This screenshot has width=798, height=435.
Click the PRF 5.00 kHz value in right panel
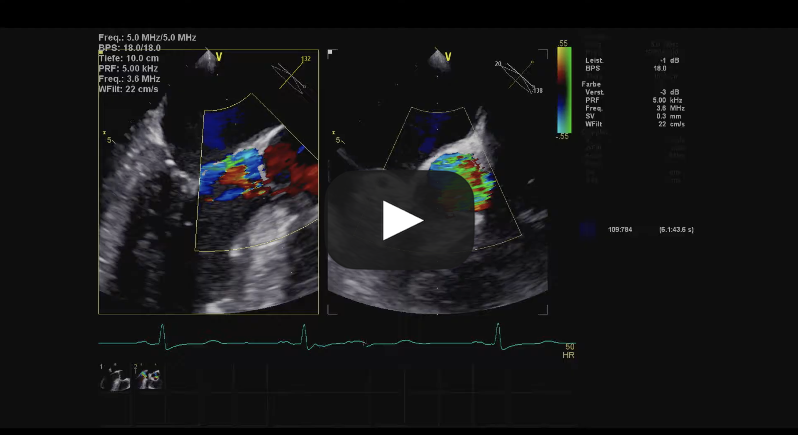(660, 100)
